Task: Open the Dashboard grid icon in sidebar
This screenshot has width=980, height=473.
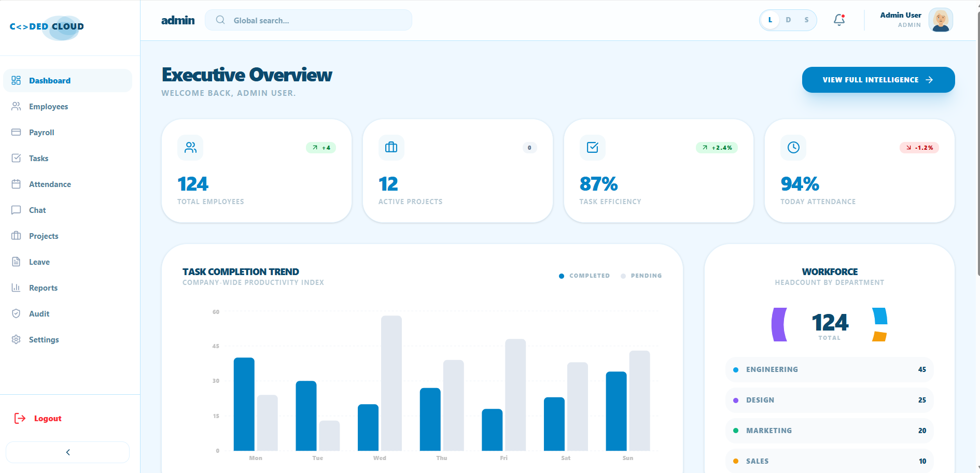Action: (x=16, y=80)
